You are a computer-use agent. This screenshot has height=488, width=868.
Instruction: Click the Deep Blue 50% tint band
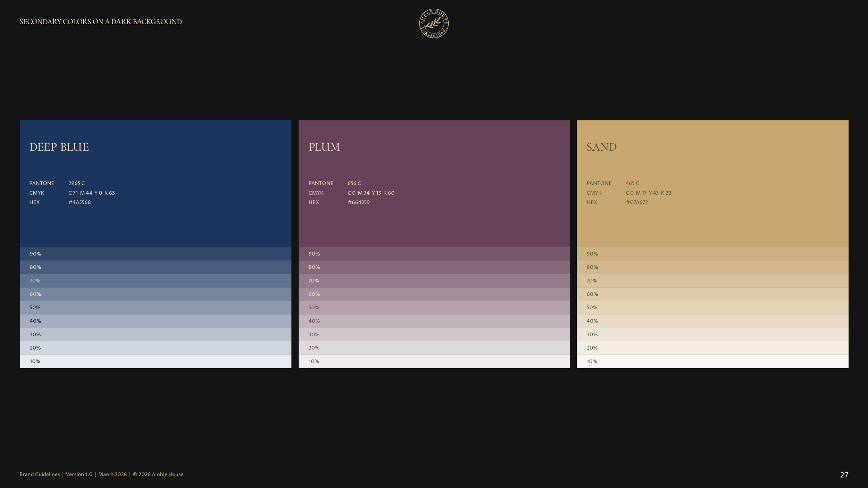pos(156,308)
